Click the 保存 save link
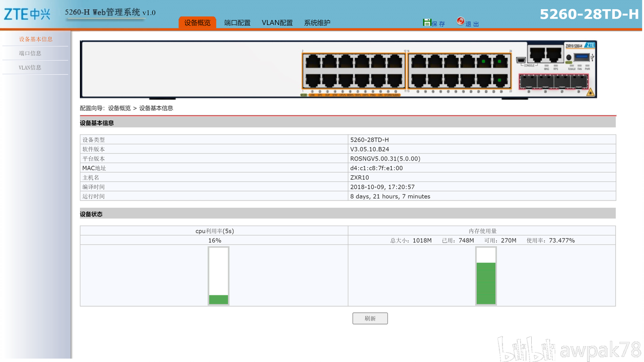This screenshot has height=362, width=644. tap(438, 24)
